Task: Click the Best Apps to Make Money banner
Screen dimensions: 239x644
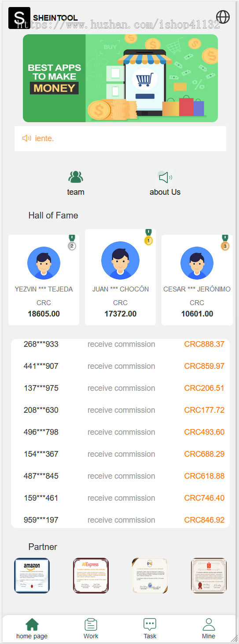Action: pos(120,78)
